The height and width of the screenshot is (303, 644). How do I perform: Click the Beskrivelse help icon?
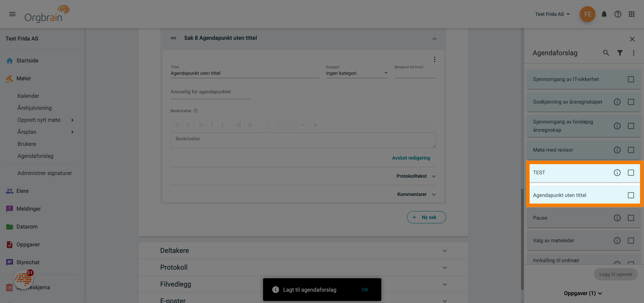pos(195,110)
